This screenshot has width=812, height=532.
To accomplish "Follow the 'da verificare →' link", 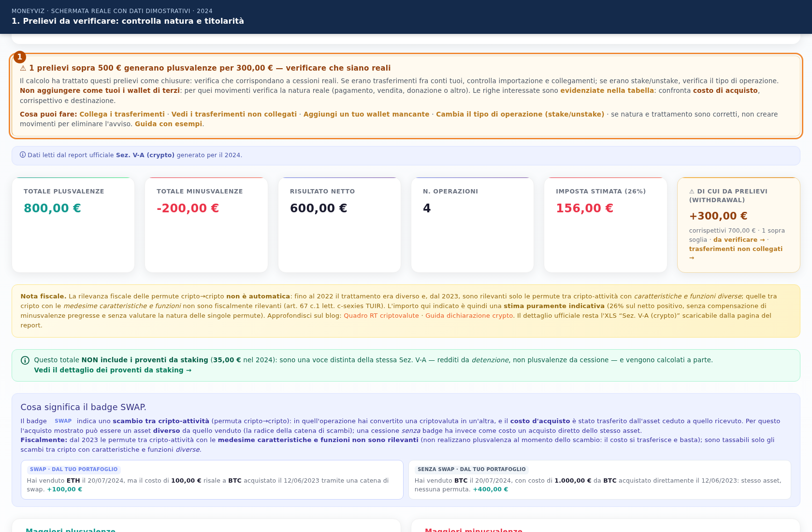I will pos(739,240).
